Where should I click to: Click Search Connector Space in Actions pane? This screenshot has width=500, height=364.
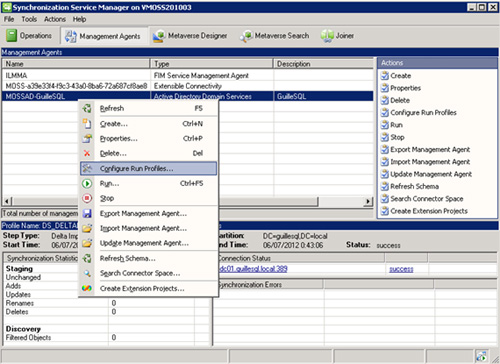tap(427, 199)
